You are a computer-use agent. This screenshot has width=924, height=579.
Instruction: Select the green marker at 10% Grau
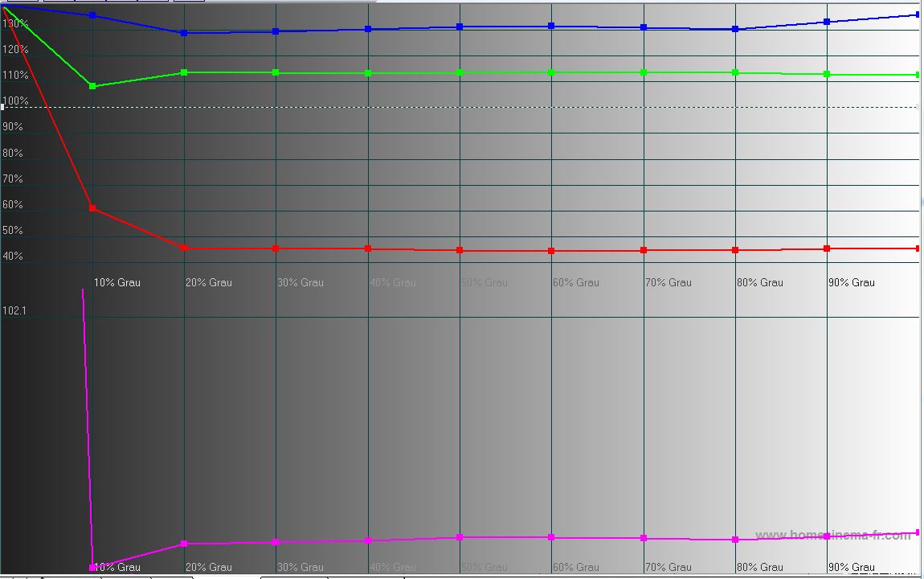[x=92, y=86]
